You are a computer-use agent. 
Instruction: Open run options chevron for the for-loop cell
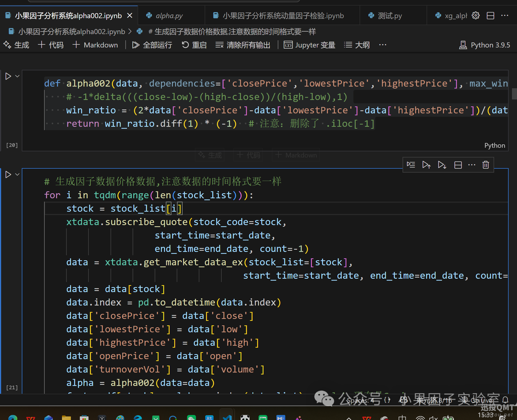click(x=17, y=175)
